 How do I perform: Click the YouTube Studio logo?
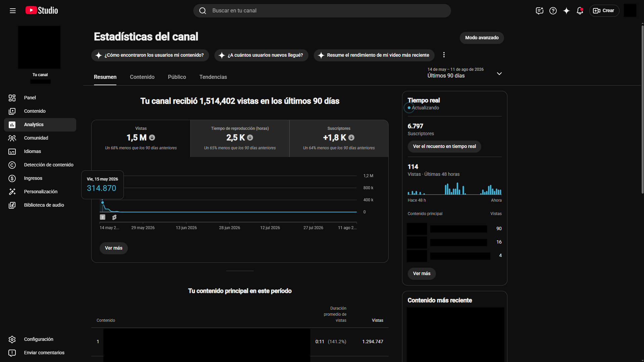pyautogui.click(x=42, y=11)
